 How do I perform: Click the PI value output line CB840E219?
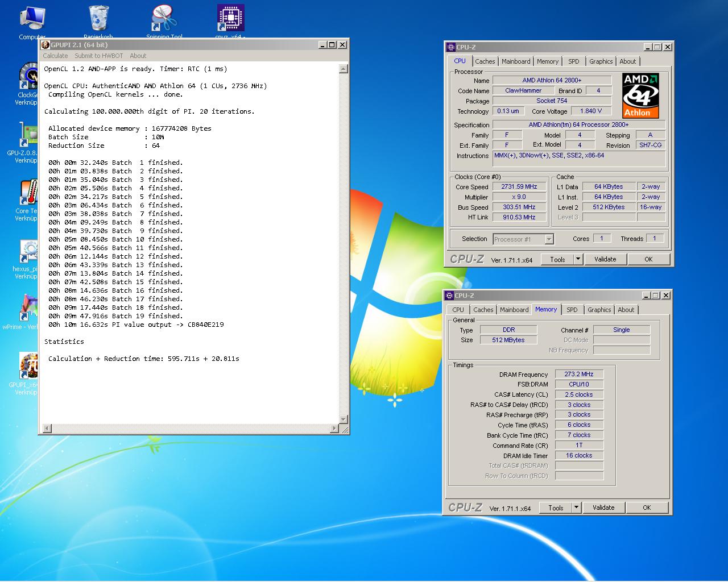click(x=136, y=325)
